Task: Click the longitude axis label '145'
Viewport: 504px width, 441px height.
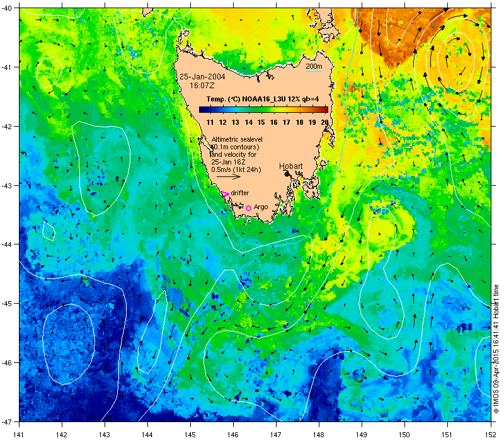Action: pyautogui.click(x=190, y=435)
